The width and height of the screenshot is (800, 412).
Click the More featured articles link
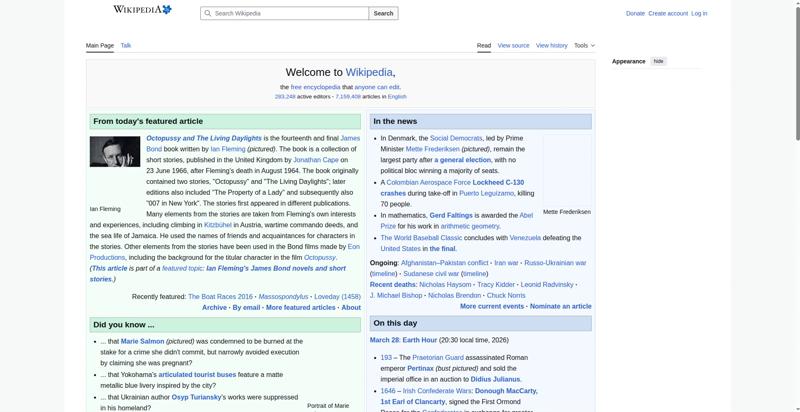300,308
